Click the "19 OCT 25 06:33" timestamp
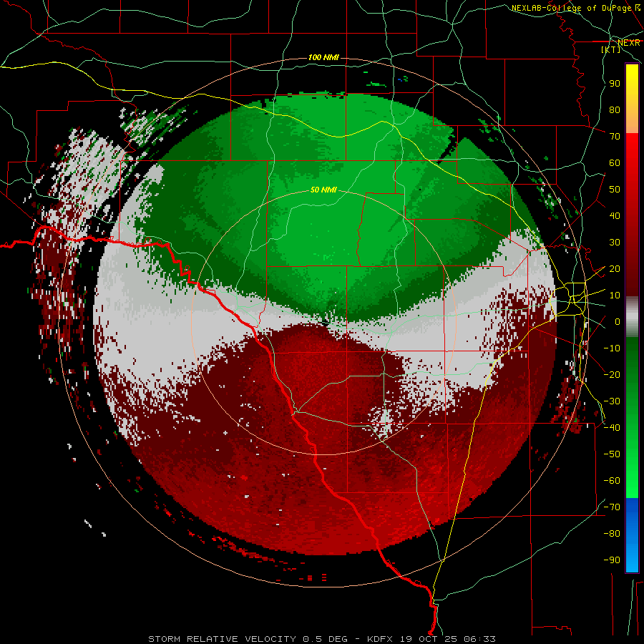644x644 pixels. pos(448,639)
